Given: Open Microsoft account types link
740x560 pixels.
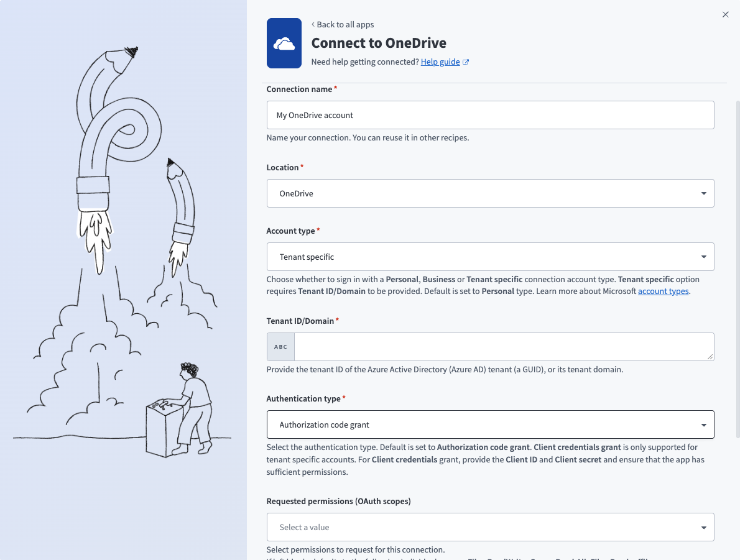Looking at the screenshot, I should tap(663, 291).
